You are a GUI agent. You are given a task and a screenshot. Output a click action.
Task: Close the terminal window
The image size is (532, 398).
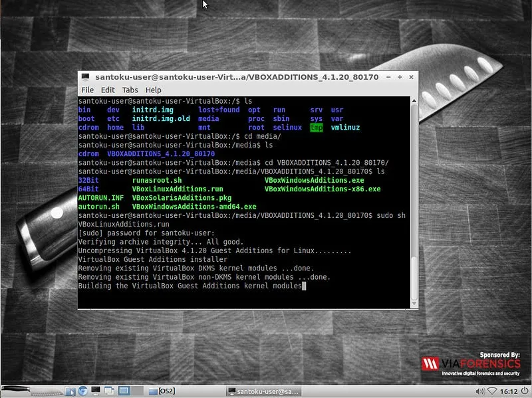coord(411,77)
